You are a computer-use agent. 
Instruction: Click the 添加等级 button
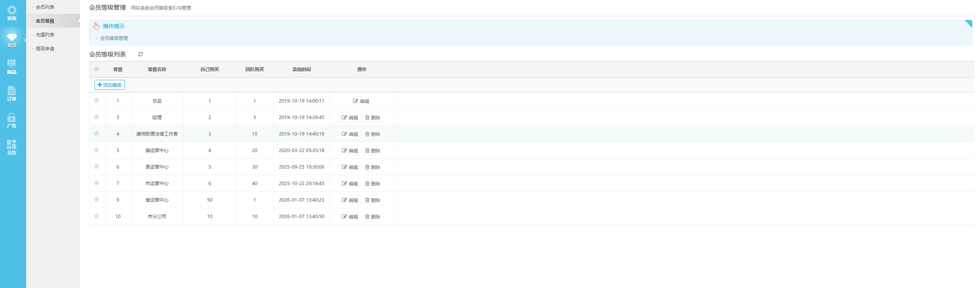click(110, 85)
